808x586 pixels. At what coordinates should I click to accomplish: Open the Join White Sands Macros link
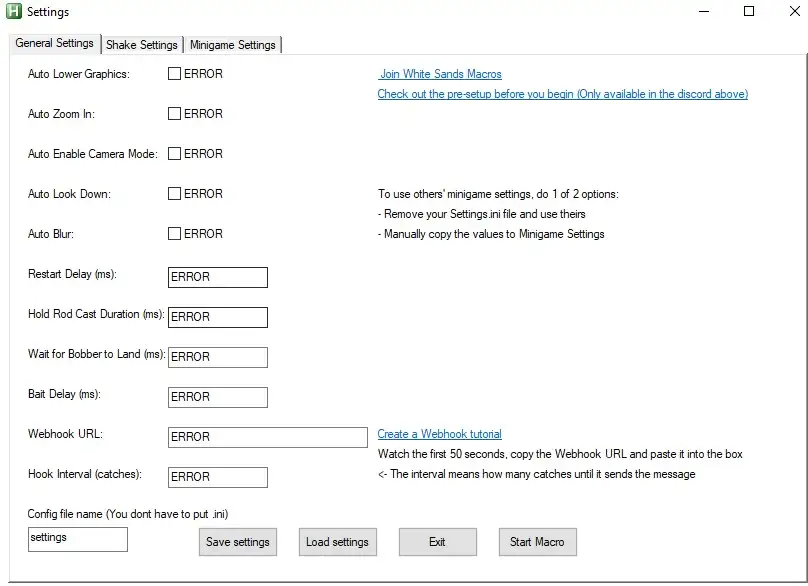click(441, 74)
